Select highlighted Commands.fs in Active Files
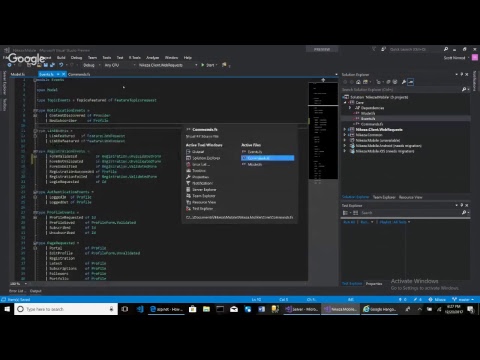 coord(268,158)
